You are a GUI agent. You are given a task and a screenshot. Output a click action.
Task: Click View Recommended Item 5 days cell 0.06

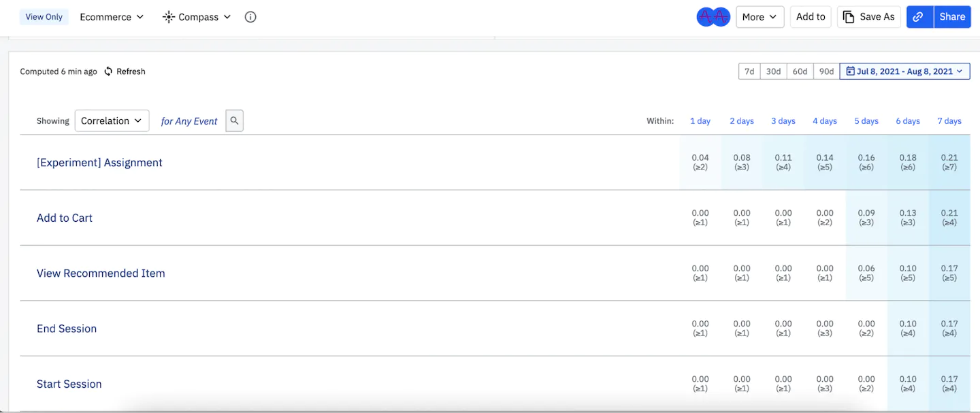(866, 274)
